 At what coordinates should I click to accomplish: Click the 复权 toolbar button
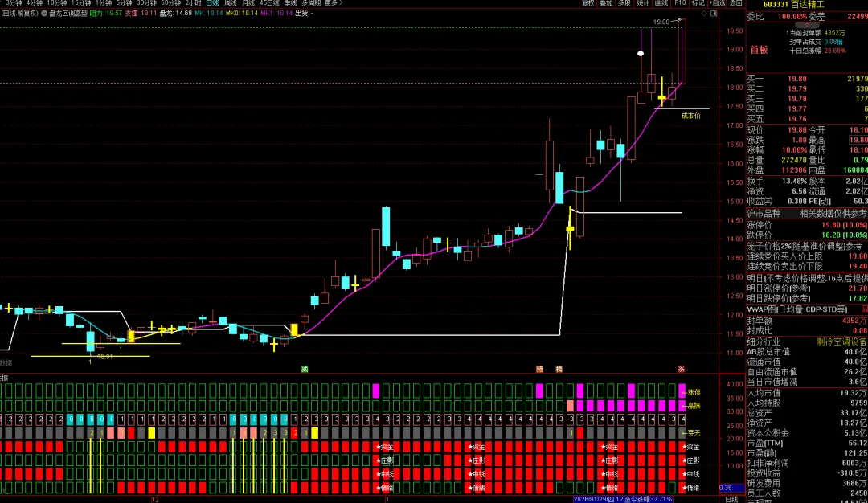(x=588, y=2)
